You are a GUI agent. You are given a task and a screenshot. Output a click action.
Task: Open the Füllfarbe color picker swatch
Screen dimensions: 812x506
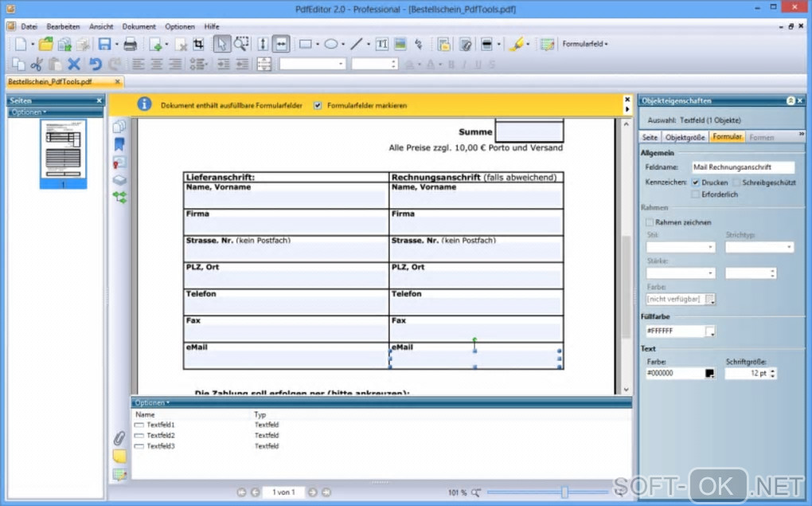pos(710,331)
